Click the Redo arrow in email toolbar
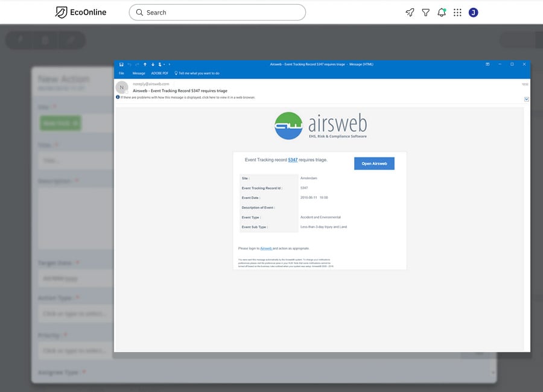The width and height of the screenshot is (543, 392). [137, 65]
